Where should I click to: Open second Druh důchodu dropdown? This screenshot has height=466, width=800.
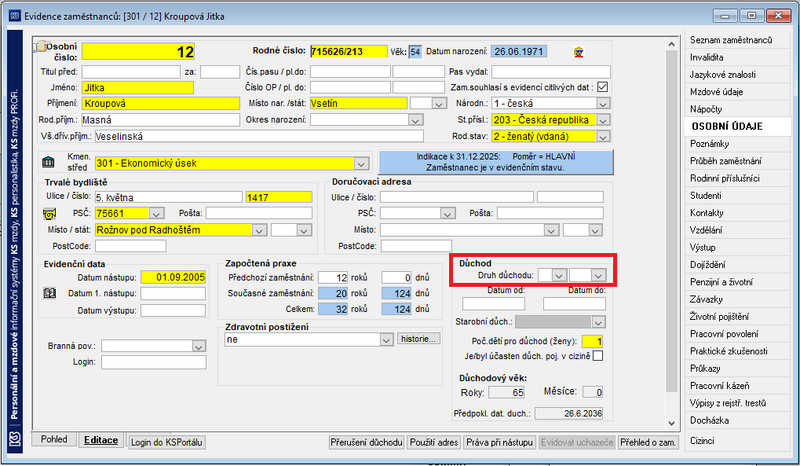click(x=598, y=276)
